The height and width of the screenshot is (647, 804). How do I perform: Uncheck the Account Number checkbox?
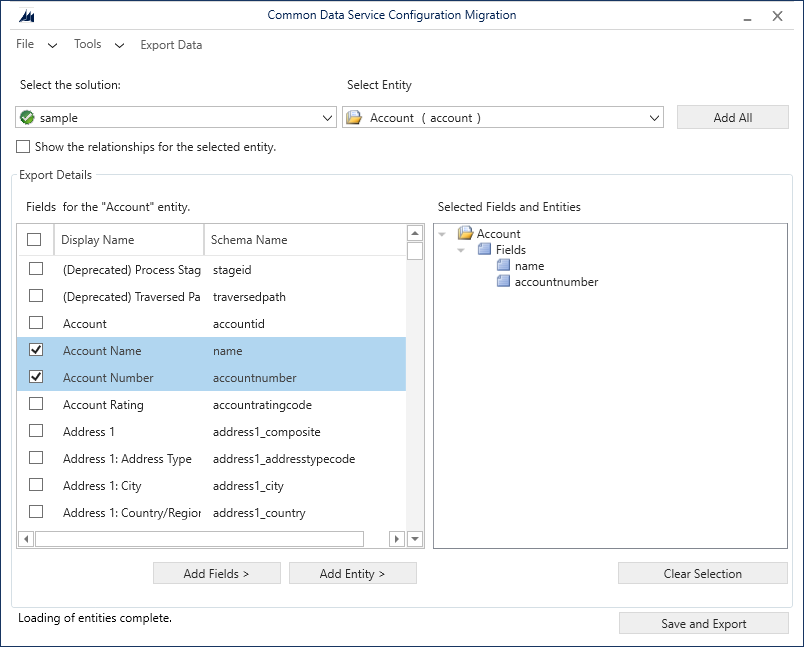36,377
